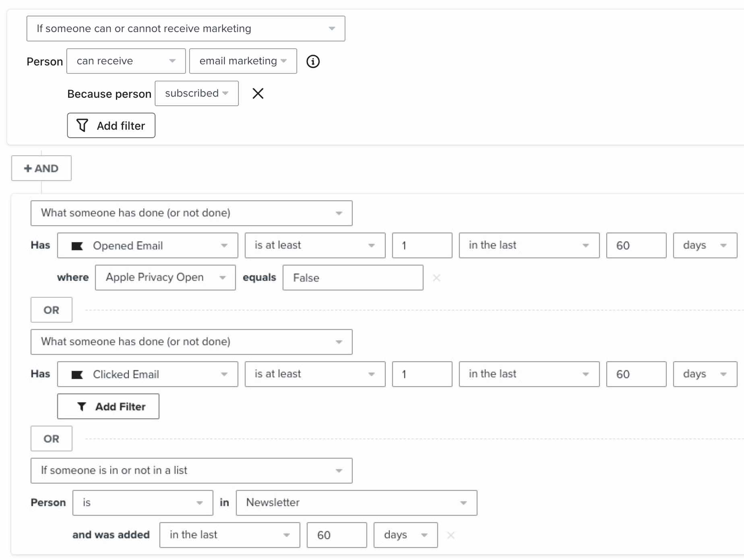The image size is (744, 560).
Task: Open the 'days' dropdown in the was added row
Action: tap(405, 535)
